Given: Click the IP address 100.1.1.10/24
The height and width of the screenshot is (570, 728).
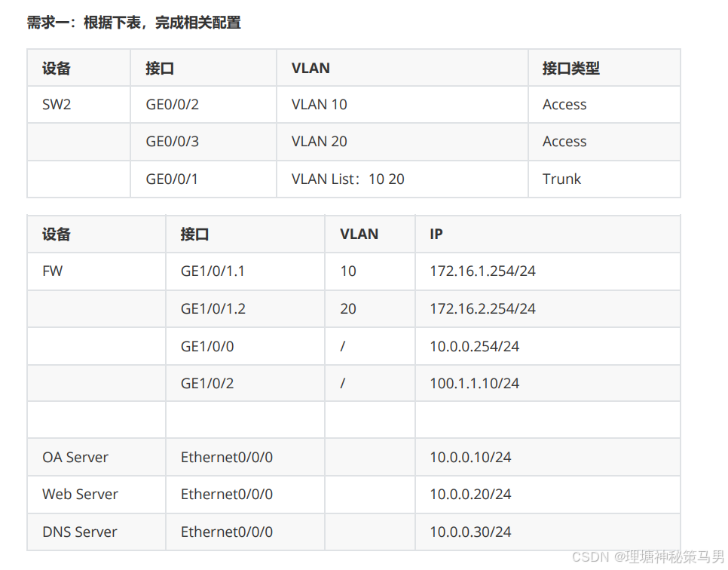Looking at the screenshot, I should pos(475,383).
